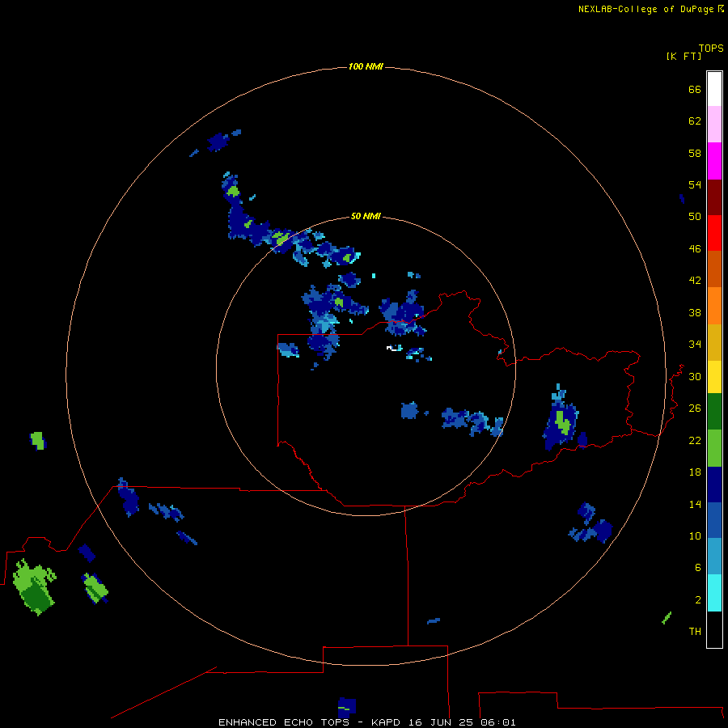Click the 50 NMI range ring label
The height and width of the screenshot is (728, 728).
tap(366, 216)
